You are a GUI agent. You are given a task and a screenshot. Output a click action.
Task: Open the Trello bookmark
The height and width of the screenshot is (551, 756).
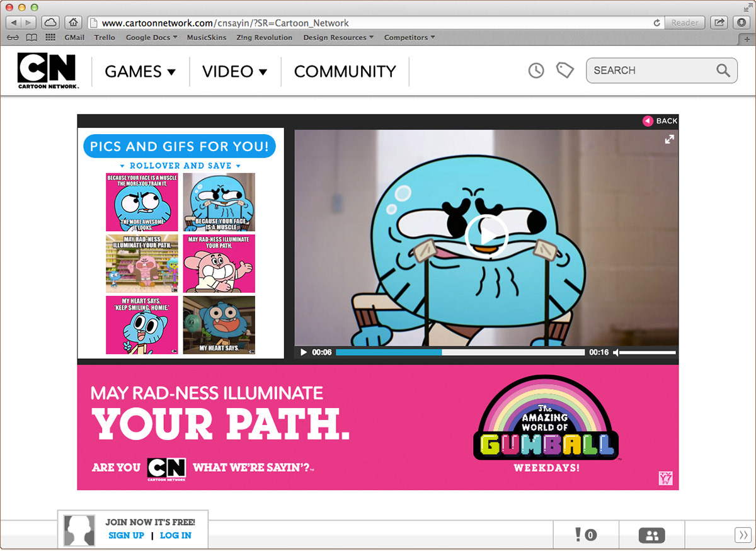point(105,38)
